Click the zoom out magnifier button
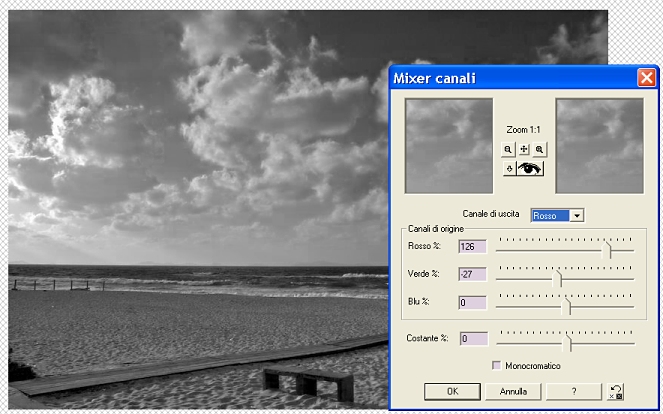 (509, 149)
